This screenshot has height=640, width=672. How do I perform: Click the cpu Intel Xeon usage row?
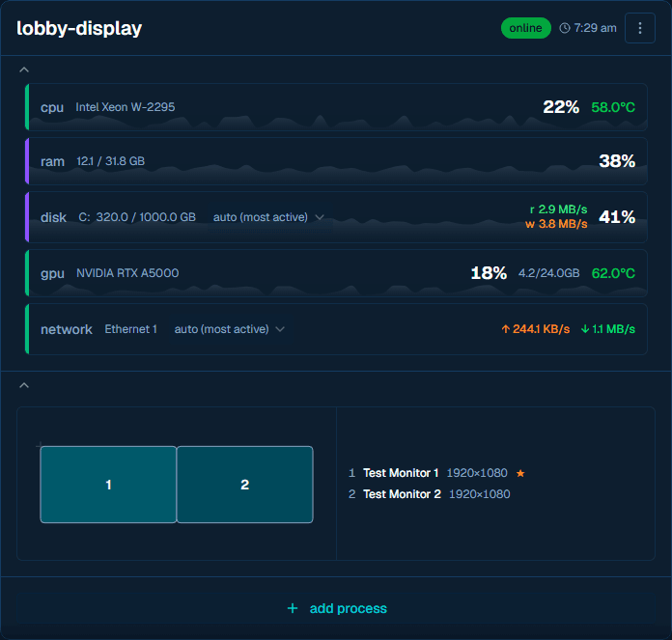(336, 107)
